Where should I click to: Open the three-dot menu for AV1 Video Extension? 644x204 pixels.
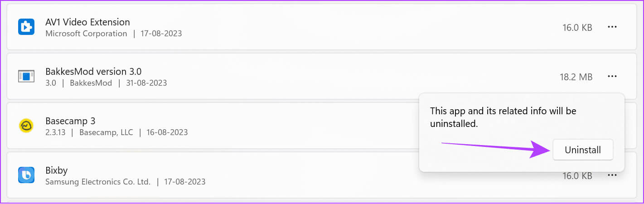612,27
